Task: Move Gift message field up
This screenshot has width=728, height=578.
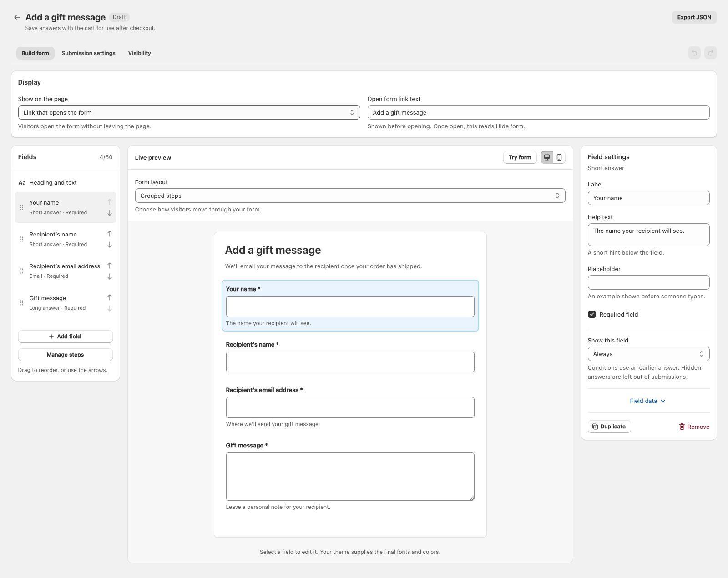Action: [x=110, y=297]
